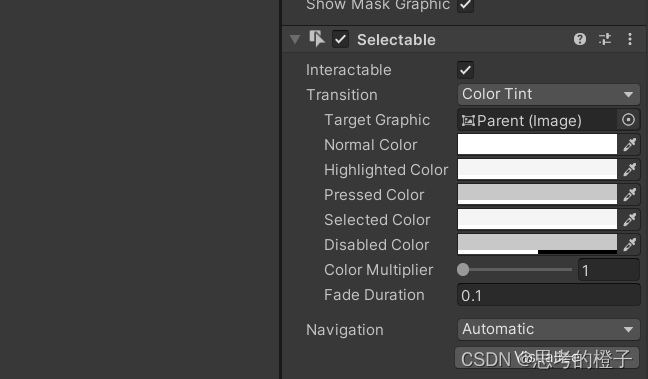648x379 pixels.
Task: Click the Disabled Color label
Action: (376, 245)
